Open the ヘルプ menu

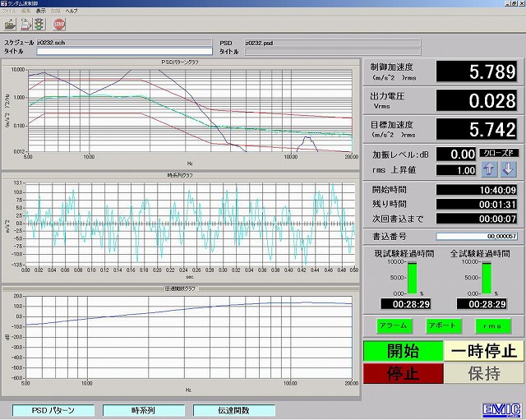[72, 12]
